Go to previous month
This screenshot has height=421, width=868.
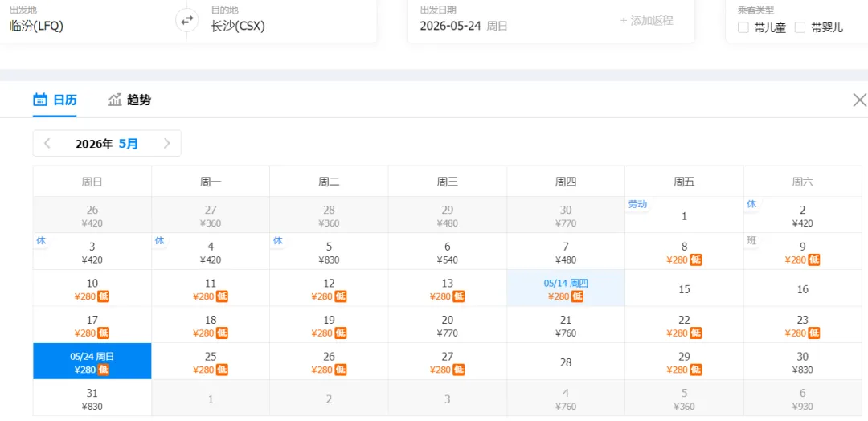coord(47,144)
